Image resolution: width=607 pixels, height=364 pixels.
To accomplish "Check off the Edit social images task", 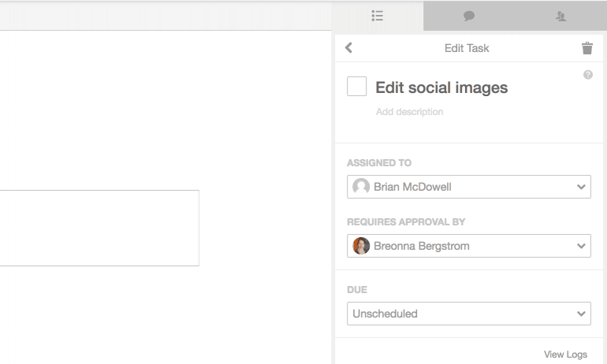I will (x=357, y=87).
